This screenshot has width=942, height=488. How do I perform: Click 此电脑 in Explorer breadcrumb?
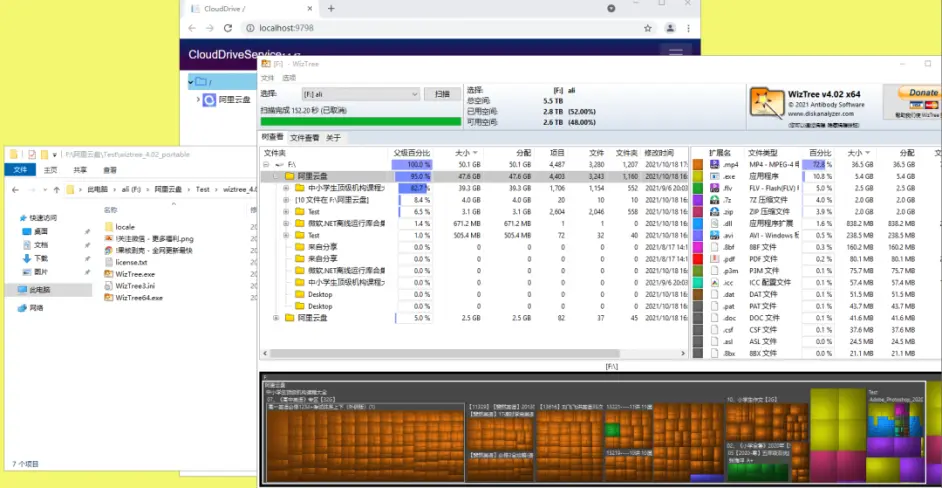tap(97, 189)
